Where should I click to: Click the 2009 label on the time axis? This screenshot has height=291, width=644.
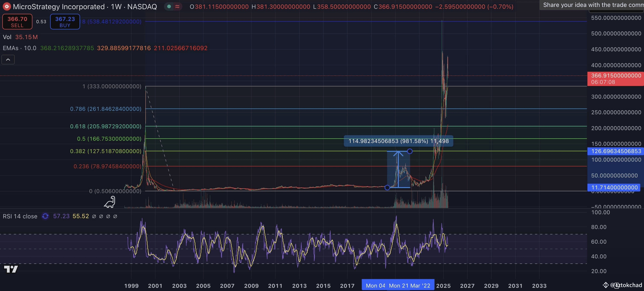point(251,286)
